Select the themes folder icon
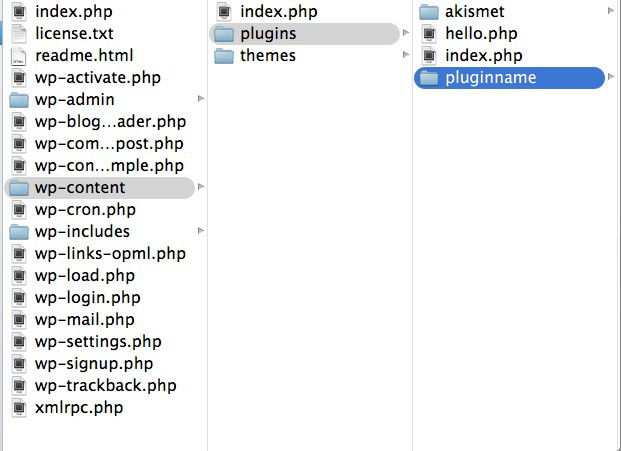Viewport: 621px width, 451px height. coord(224,56)
